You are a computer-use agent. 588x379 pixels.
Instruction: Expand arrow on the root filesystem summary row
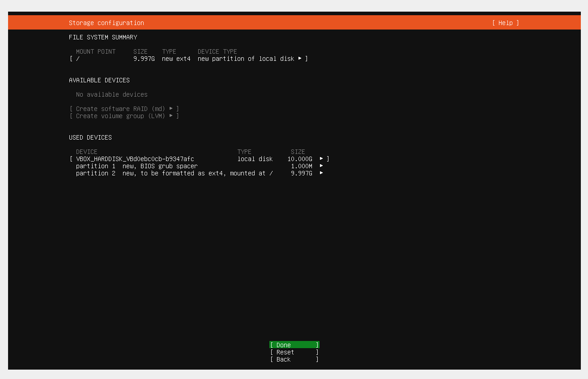click(300, 59)
